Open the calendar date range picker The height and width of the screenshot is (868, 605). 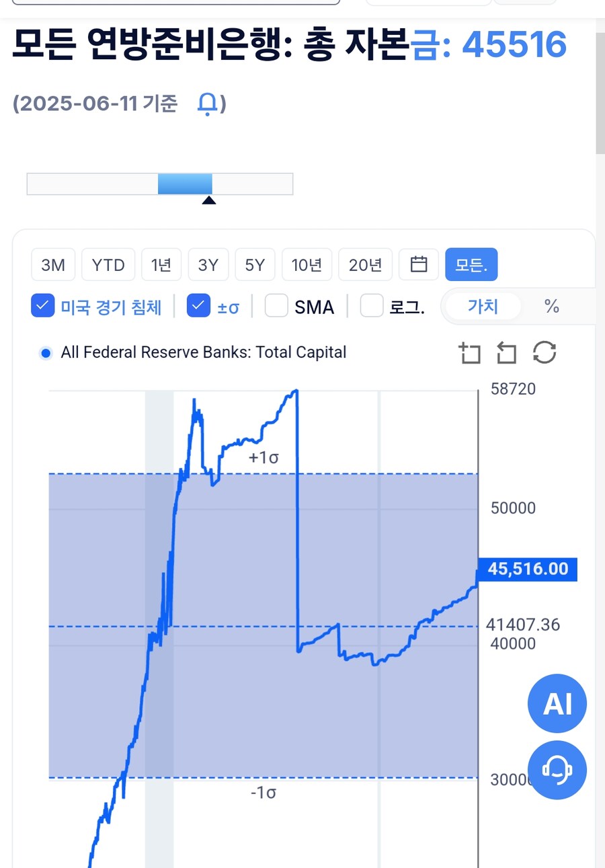pos(419,265)
